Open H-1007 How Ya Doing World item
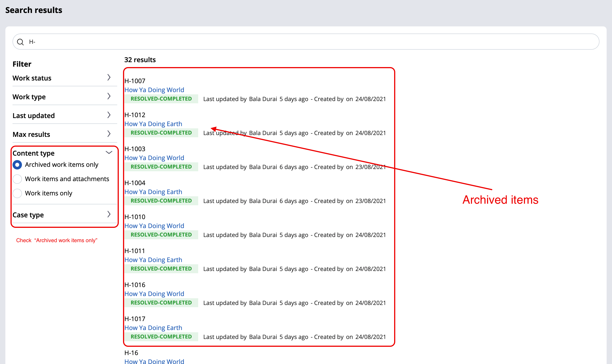Image resolution: width=612 pixels, height=364 pixels. (155, 90)
